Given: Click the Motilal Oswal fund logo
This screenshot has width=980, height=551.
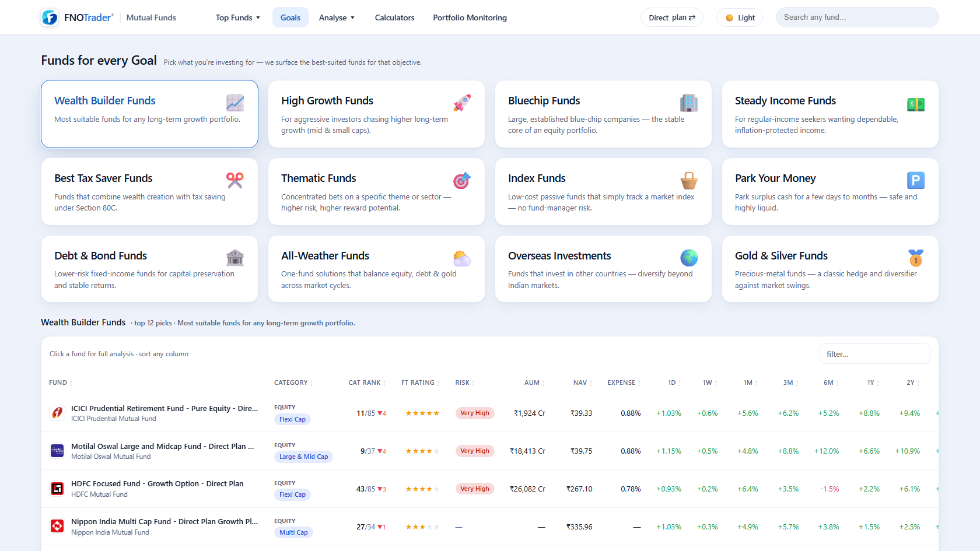Looking at the screenshot, I should point(57,451).
